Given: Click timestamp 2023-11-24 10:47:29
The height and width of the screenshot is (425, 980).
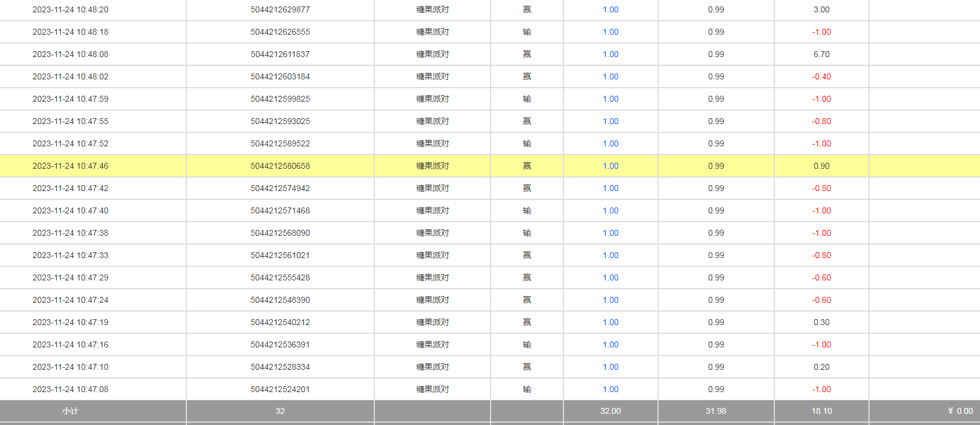Looking at the screenshot, I should [71, 277].
